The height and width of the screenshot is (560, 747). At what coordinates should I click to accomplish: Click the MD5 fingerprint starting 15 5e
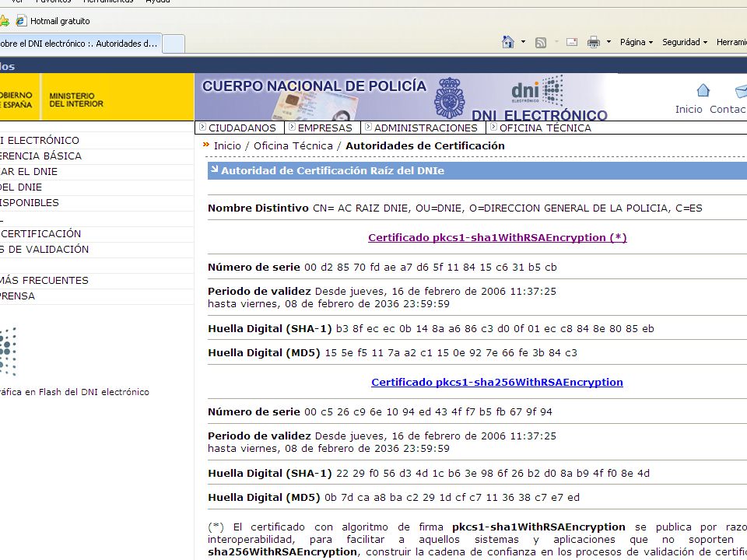coord(451,353)
